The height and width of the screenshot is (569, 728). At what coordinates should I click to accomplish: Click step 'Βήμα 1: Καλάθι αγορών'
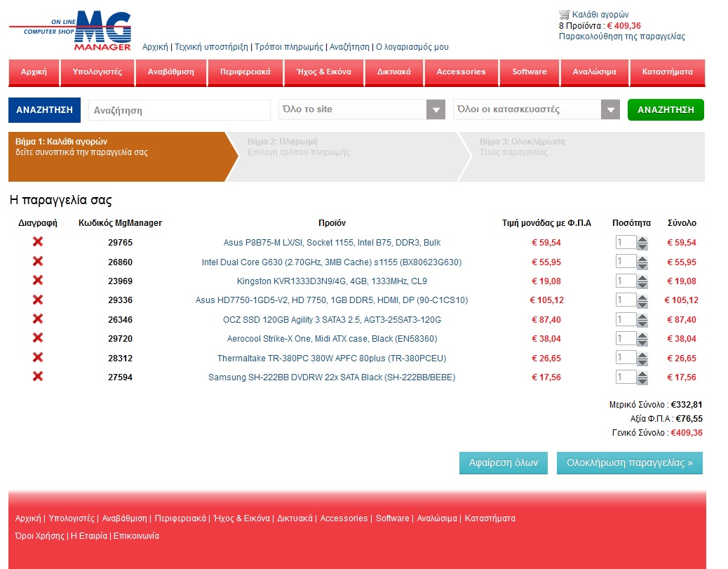pyautogui.click(x=123, y=156)
